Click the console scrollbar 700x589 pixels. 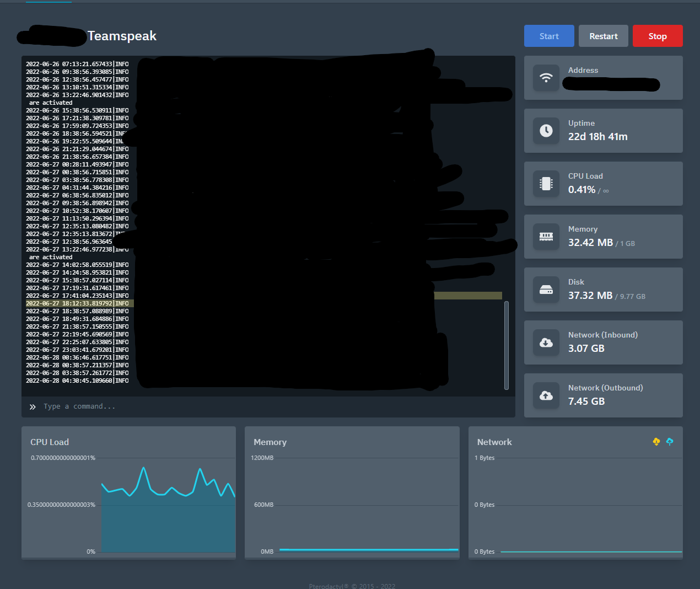pos(507,346)
